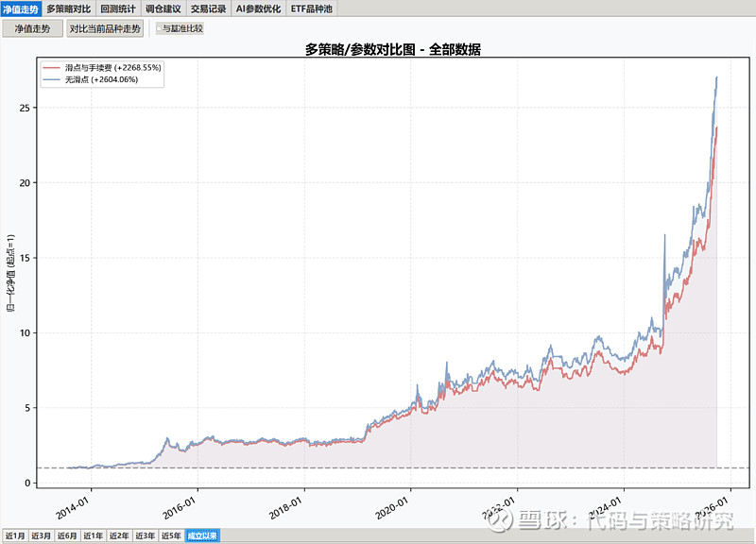Screen dimensions: 756x544
Task: Show the 近1月 time range
Action: 14,535
